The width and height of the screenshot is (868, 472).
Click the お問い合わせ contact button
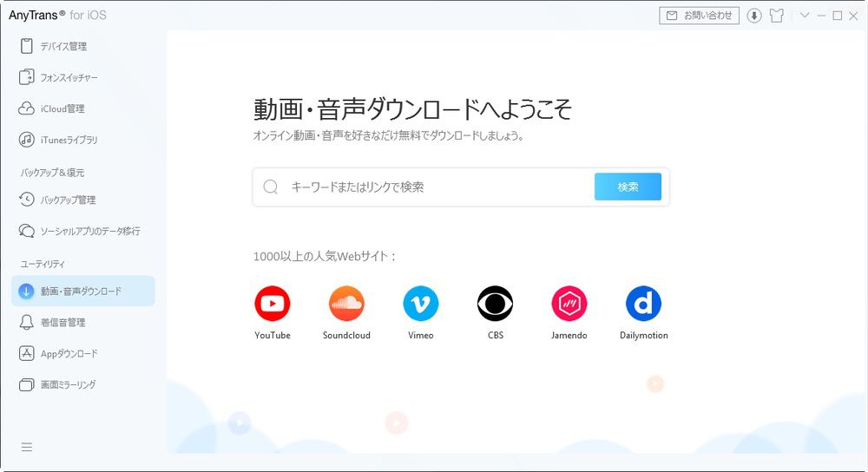pyautogui.click(x=700, y=16)
